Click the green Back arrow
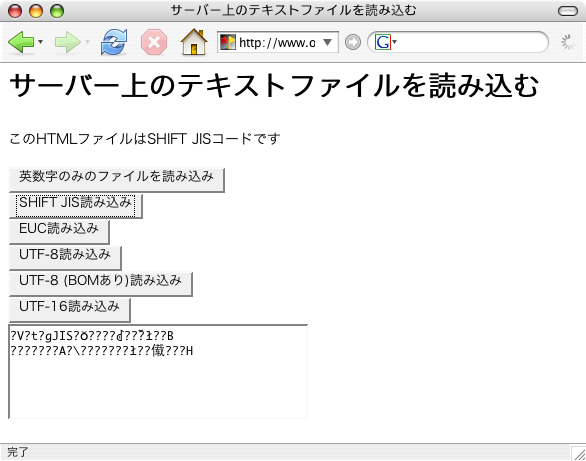This screenshot has width=586, height=461. (22, 42)
